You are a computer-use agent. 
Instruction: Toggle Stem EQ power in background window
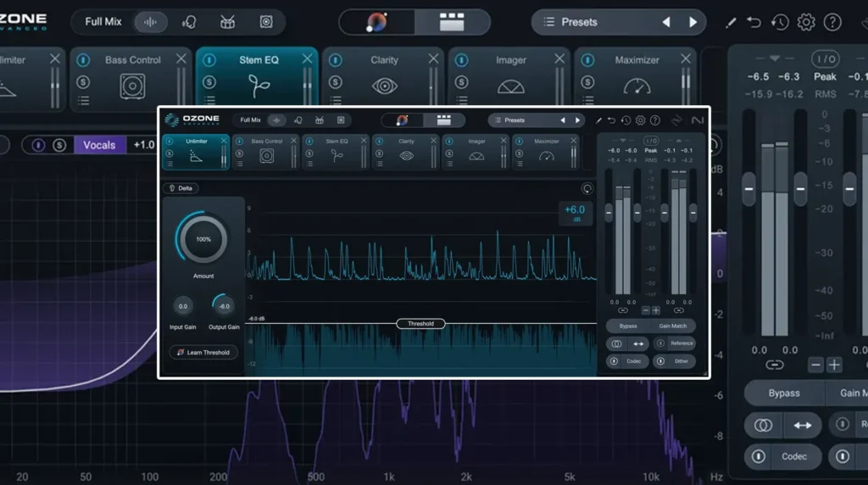tap(209, 60)
